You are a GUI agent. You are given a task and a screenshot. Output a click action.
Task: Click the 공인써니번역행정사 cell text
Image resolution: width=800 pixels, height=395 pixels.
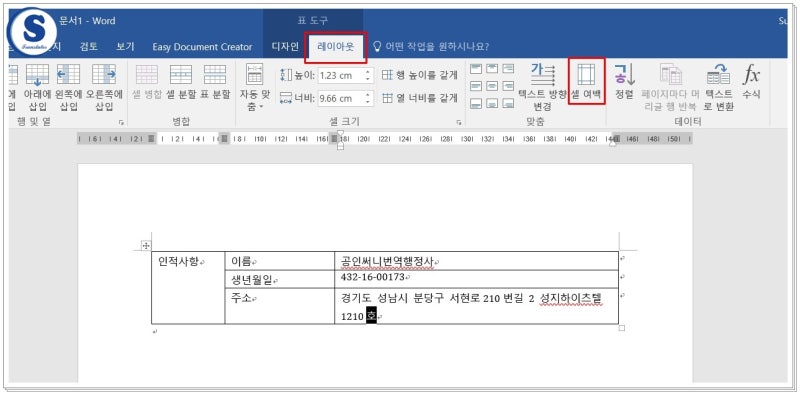pos(387,262)
